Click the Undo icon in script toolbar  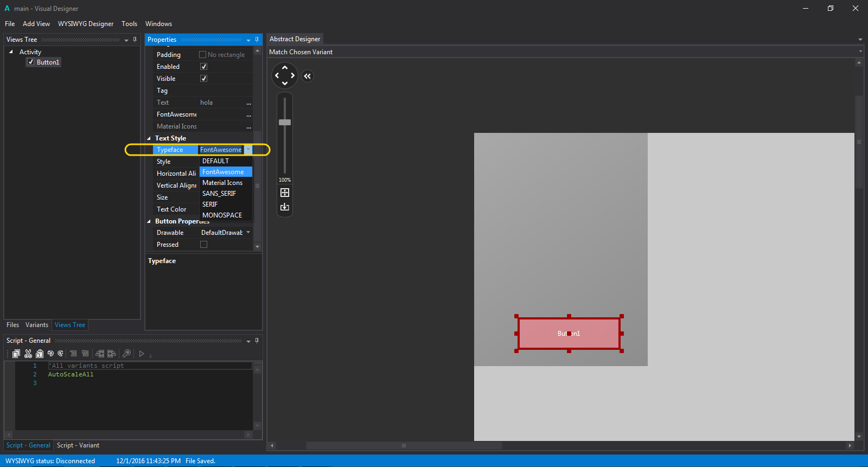(x=50, y=354)
